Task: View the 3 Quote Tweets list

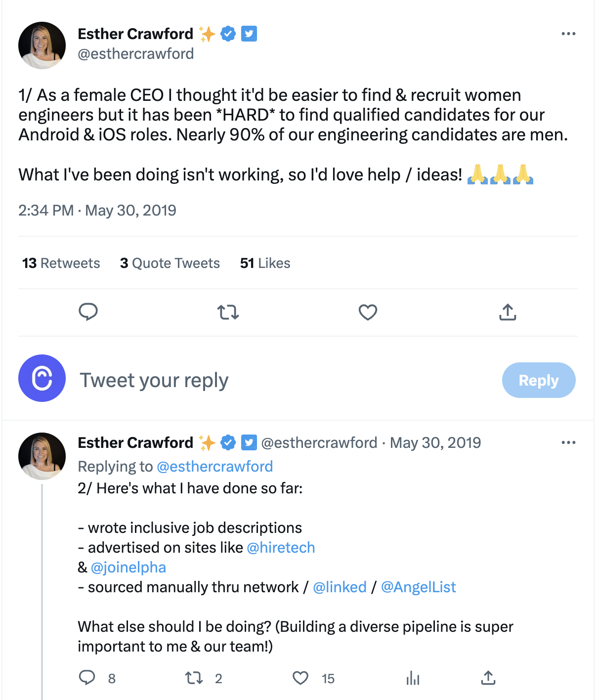Action: (x=170, y=263)
